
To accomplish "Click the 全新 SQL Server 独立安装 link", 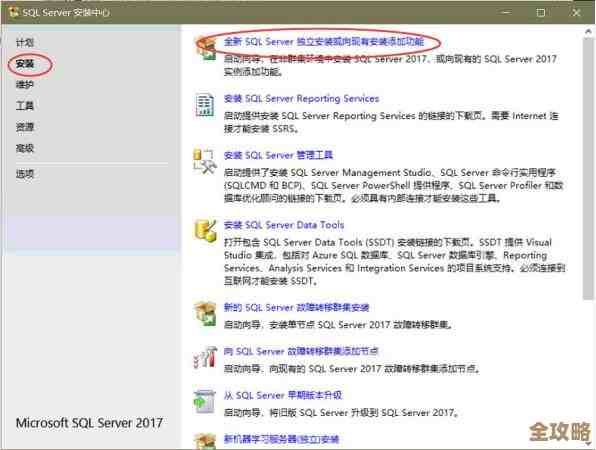I will tap(324, 41).
